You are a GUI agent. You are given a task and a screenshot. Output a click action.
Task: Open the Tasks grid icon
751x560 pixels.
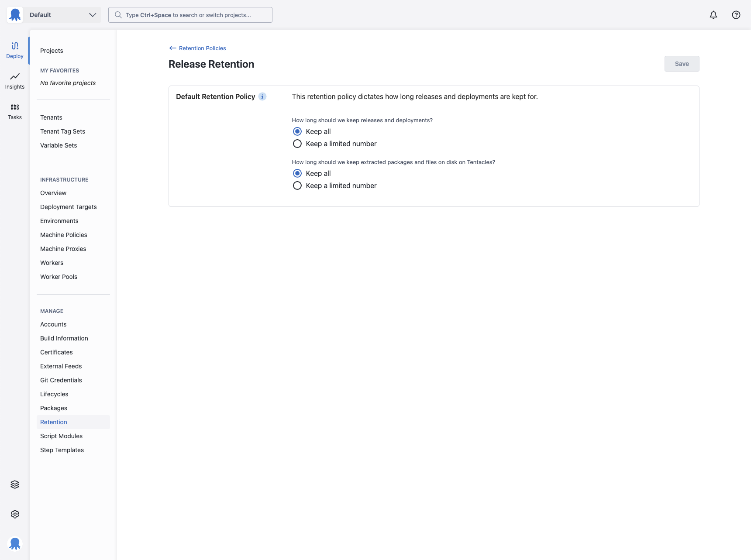(15, 107)
